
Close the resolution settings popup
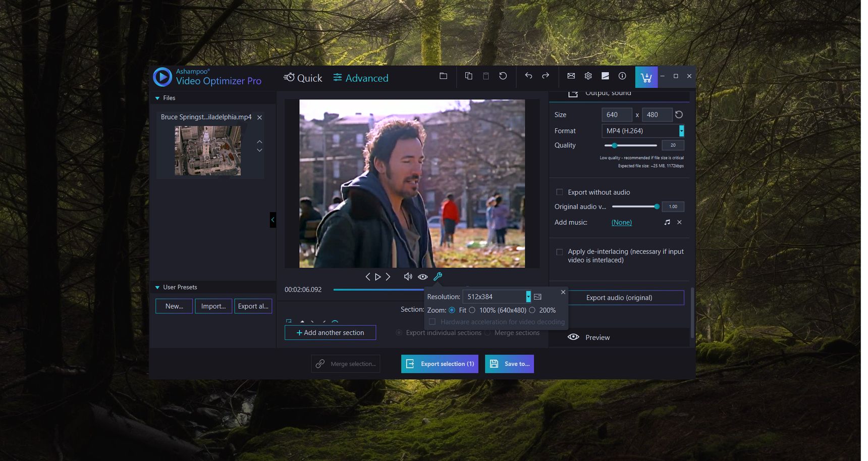(x=563, y=292)
